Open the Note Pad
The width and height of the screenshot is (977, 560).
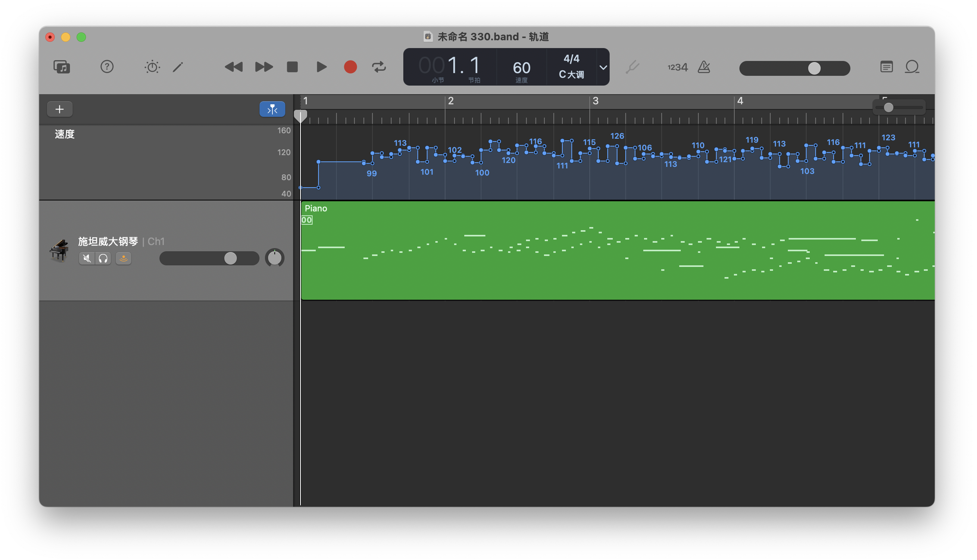(887, 66)
